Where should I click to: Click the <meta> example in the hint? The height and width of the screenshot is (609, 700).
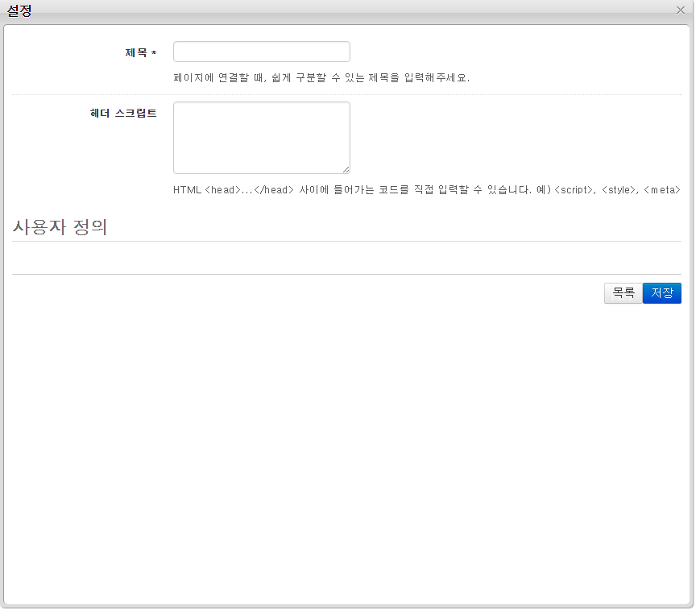click(x=662, y=190)
